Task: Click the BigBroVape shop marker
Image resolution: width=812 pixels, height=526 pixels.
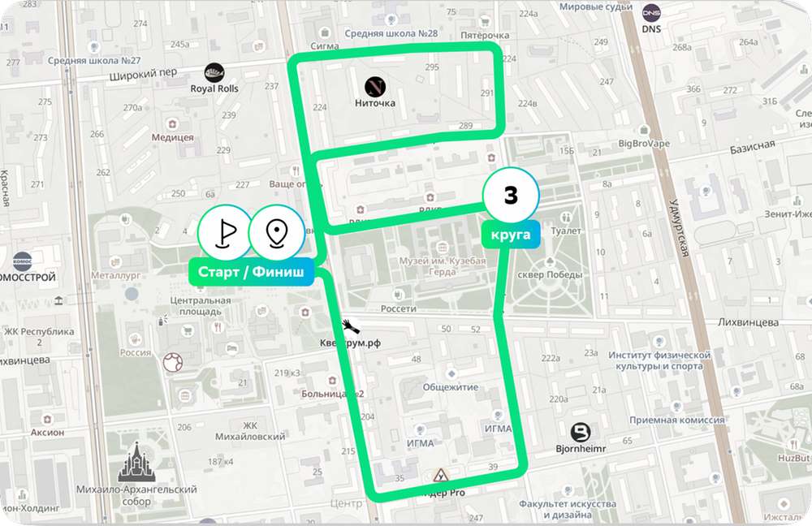Action: pos(644,129)
